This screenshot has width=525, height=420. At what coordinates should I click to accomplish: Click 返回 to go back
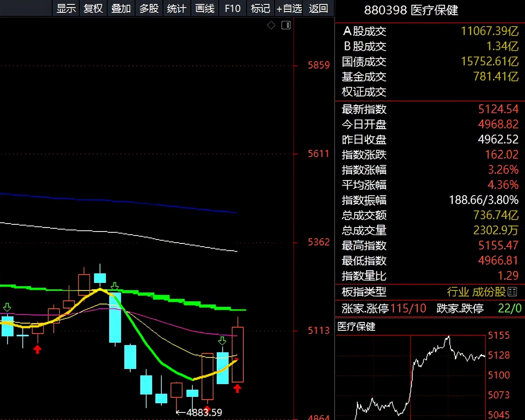pyautogui.click(x=318, y=8)
